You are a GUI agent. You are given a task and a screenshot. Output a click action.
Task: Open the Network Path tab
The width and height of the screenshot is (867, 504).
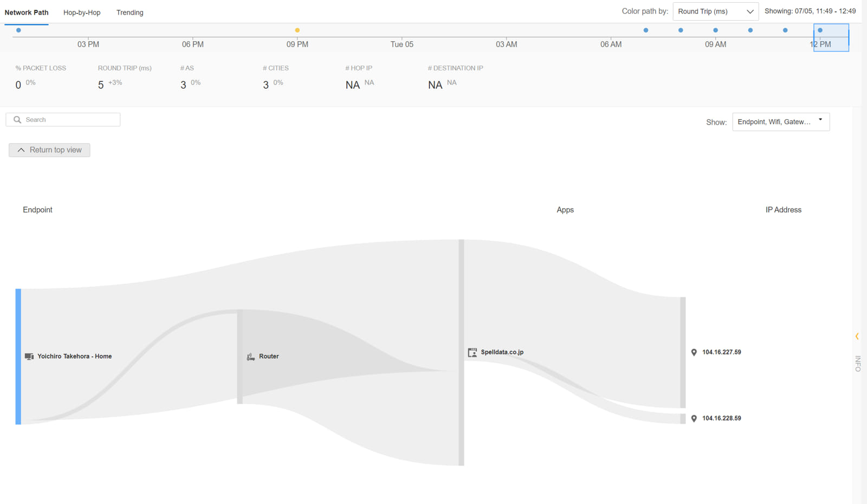[27, 12]
